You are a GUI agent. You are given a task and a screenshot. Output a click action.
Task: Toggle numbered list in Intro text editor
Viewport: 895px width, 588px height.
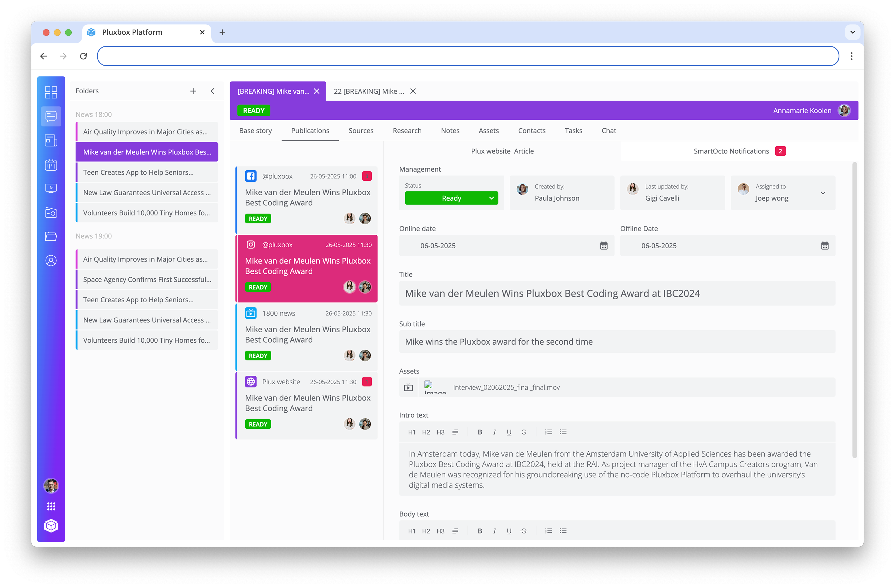[x=548, y=432]
